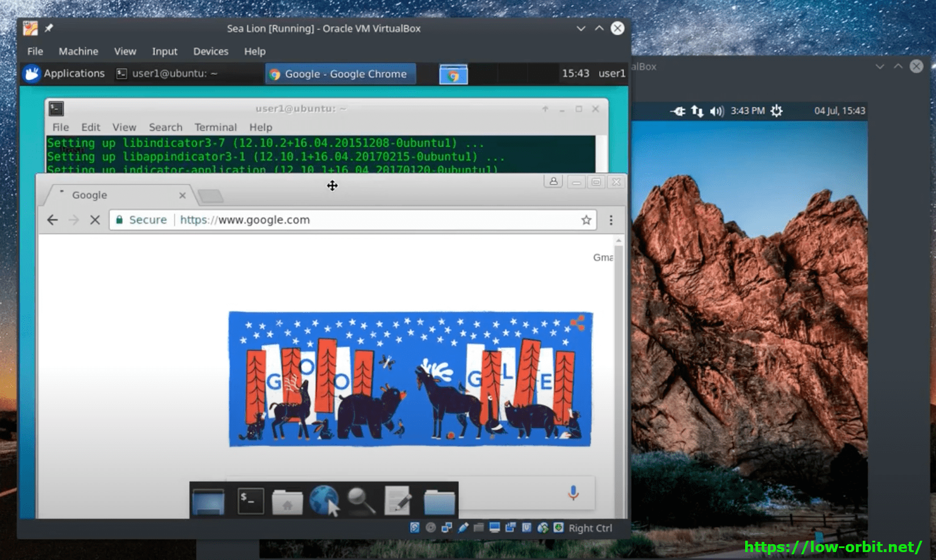The height and width of the screenshot is (560, 936).
Task: Click the shared folders icon in VirtualBox status bar
Action: 479,528
